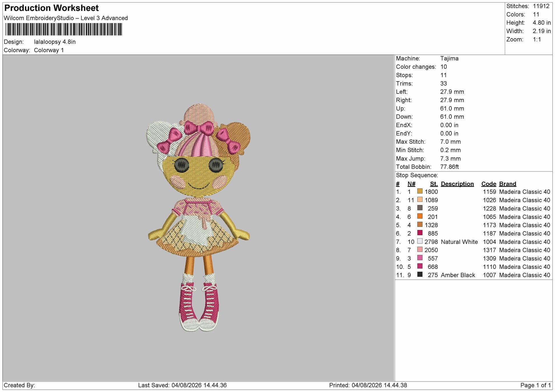Click the "N#" column header
The height and width of the screenshot is (392, 555).
pyautogui.click(x=411, y=184)
